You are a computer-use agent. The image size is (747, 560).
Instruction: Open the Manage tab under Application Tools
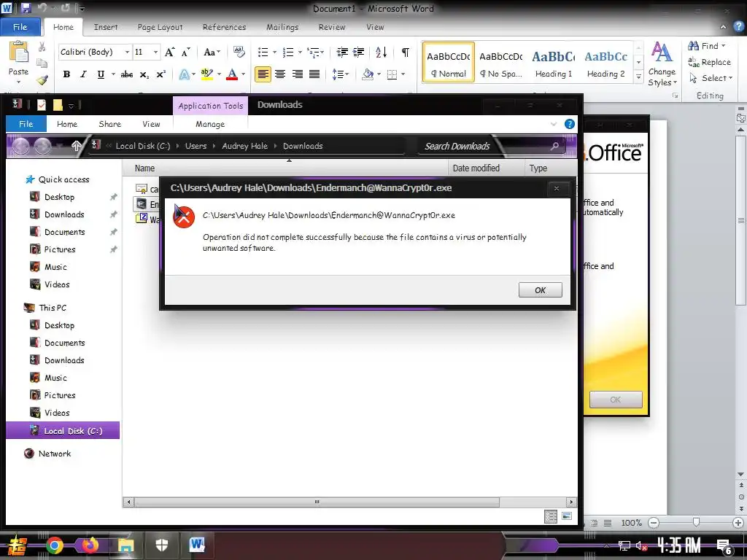pyautogui.click(x=210, y=124)
